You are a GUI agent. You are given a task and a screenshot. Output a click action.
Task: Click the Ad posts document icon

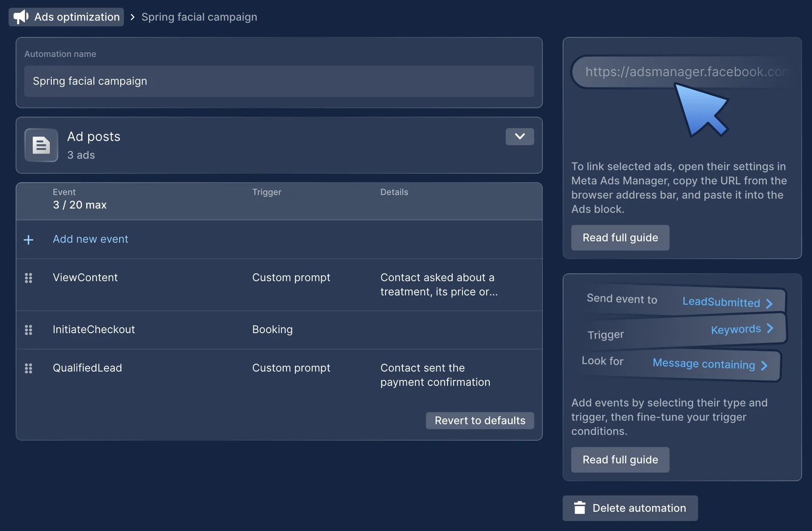pyautogui.click(x=41, y=145)
